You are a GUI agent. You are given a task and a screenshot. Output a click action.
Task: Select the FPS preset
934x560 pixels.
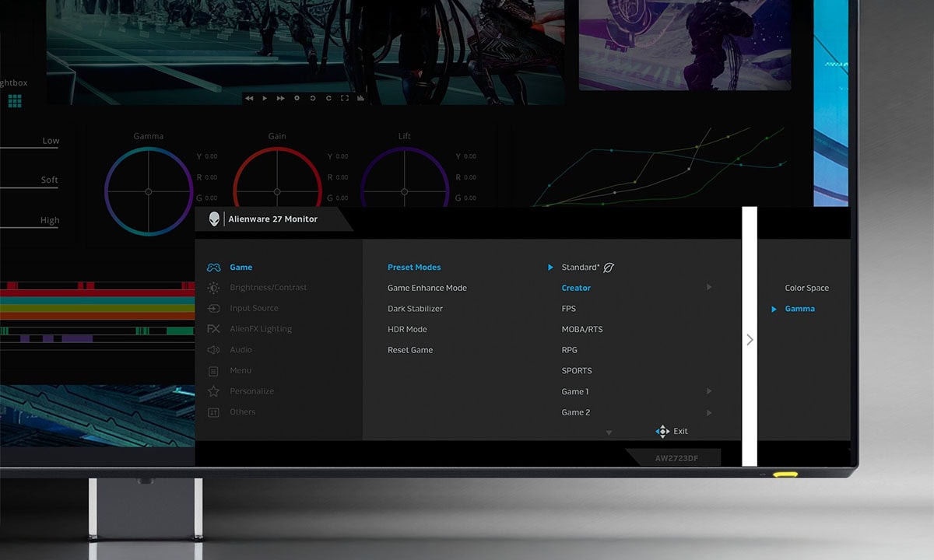tap(569, 309)
